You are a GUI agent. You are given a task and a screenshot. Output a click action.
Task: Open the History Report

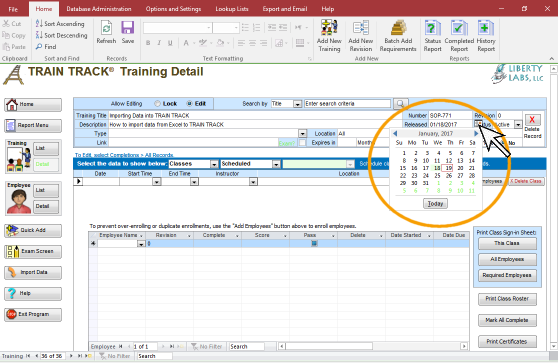tap(486, 36)
